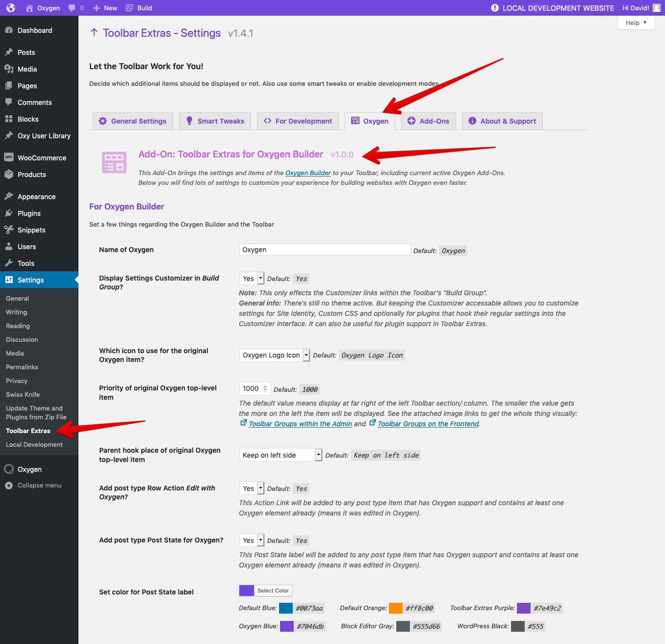Click the Block Editor Gray #555d66 swatch
The image size is (665, 644).
tap(403, 626)
